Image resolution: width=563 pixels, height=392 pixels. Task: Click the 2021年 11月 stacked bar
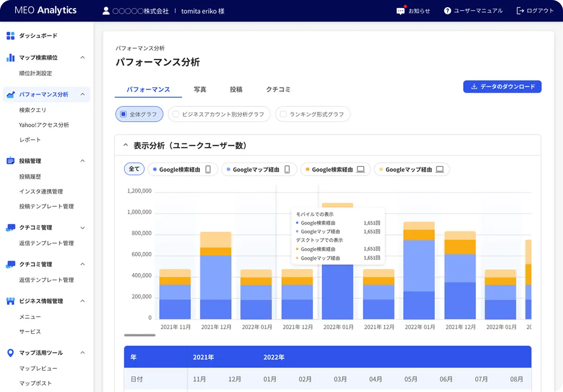point(175,294)
